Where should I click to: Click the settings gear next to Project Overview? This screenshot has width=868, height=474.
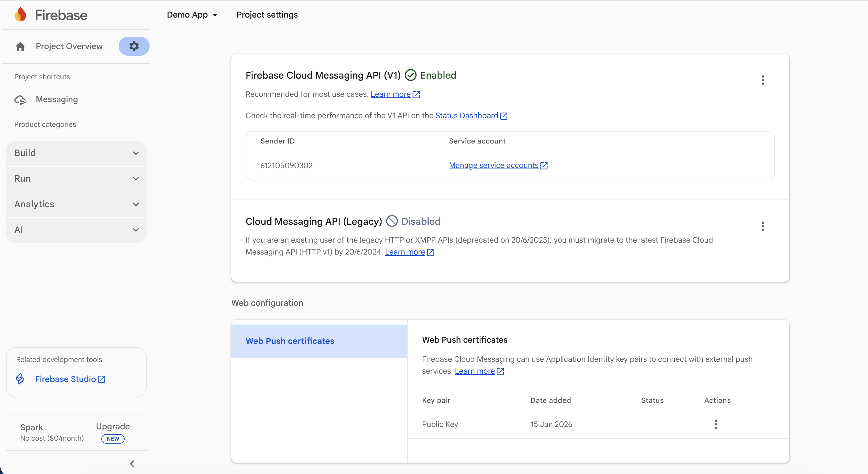point(134,46)
